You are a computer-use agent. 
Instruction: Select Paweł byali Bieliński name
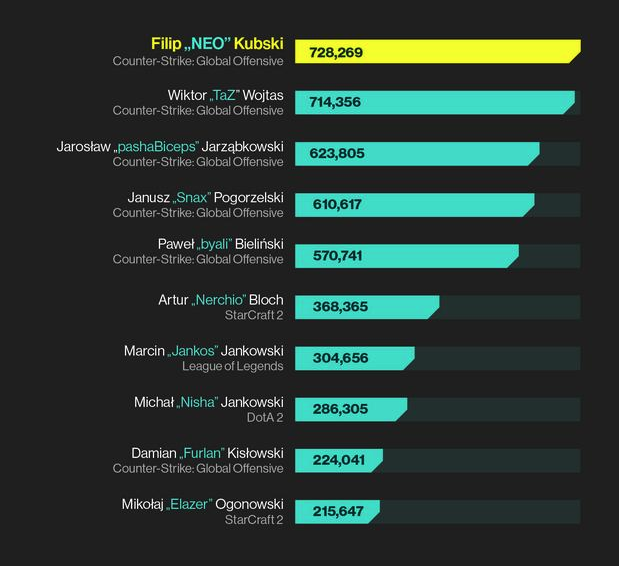click(x=221, y=244)
